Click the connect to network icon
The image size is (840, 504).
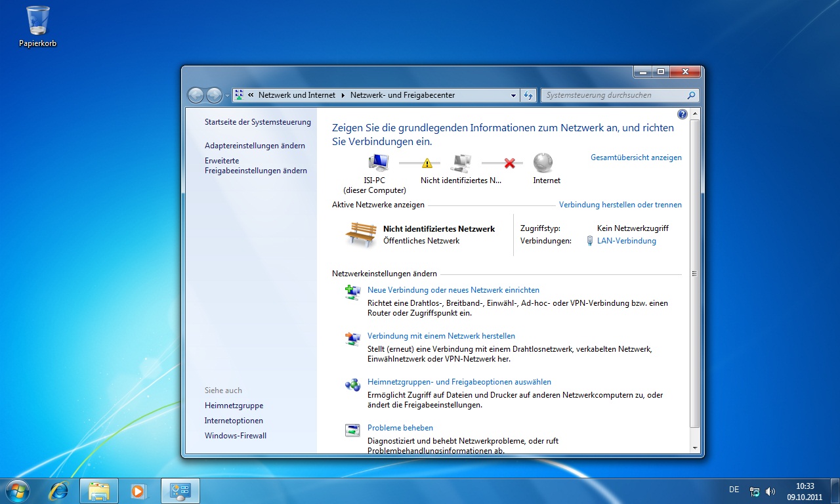[352, 338]
